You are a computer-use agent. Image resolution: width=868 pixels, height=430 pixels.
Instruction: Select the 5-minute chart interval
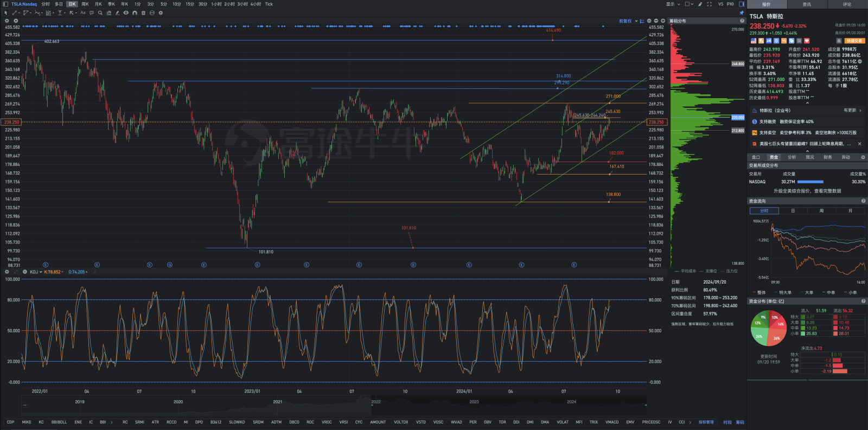click(x=164, y=4)
